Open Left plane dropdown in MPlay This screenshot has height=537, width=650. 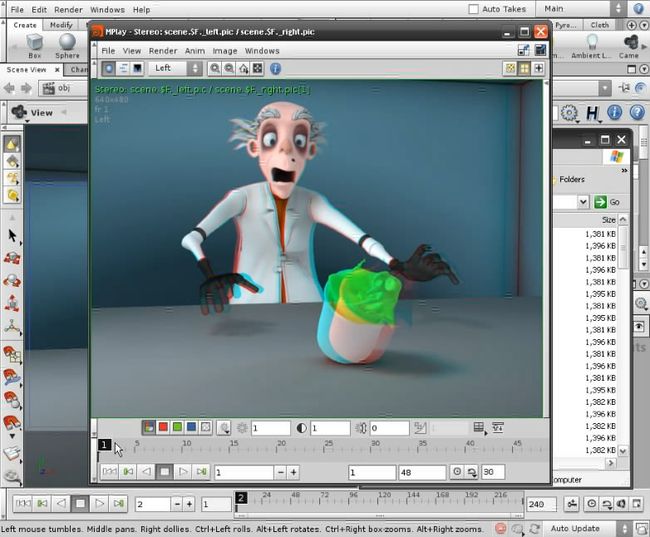176,68
